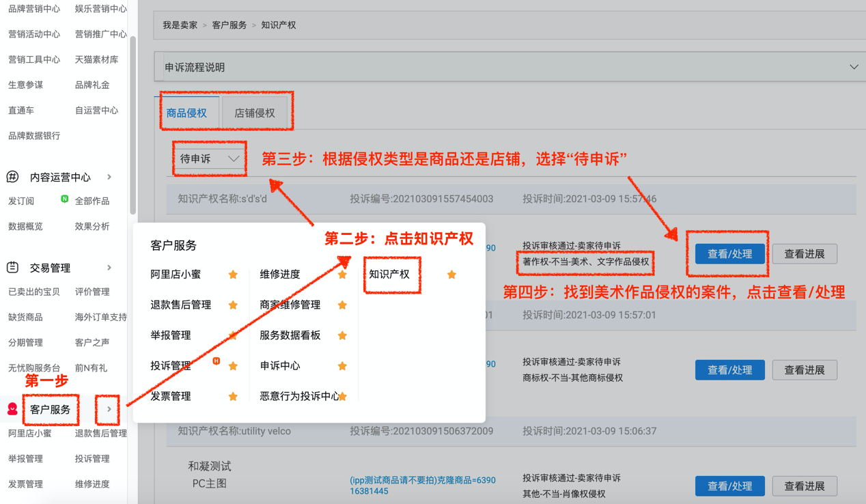The image size is (866, 504).
Task: Click the 内容运营中心 hashtag icon
Action: click(12, 177)
